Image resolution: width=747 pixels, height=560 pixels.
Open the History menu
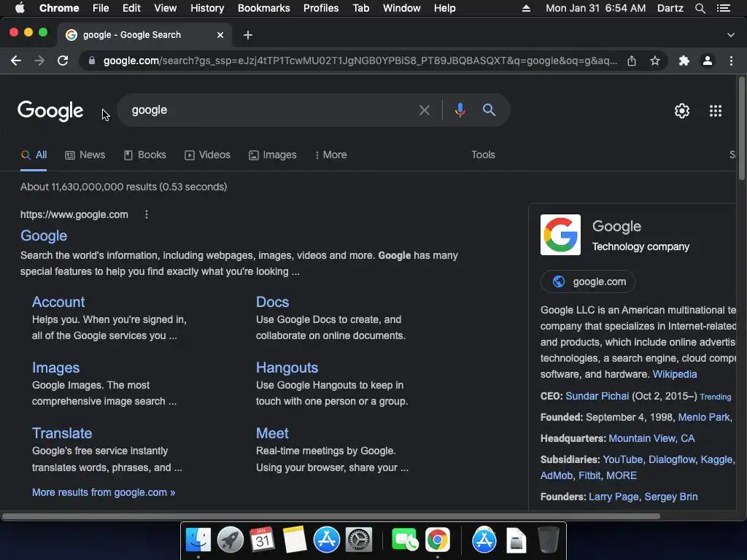pos(206,8)
